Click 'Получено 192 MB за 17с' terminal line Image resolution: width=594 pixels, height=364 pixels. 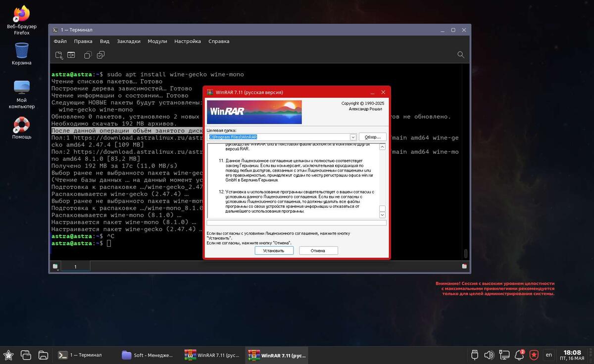(x=114, y=166)
